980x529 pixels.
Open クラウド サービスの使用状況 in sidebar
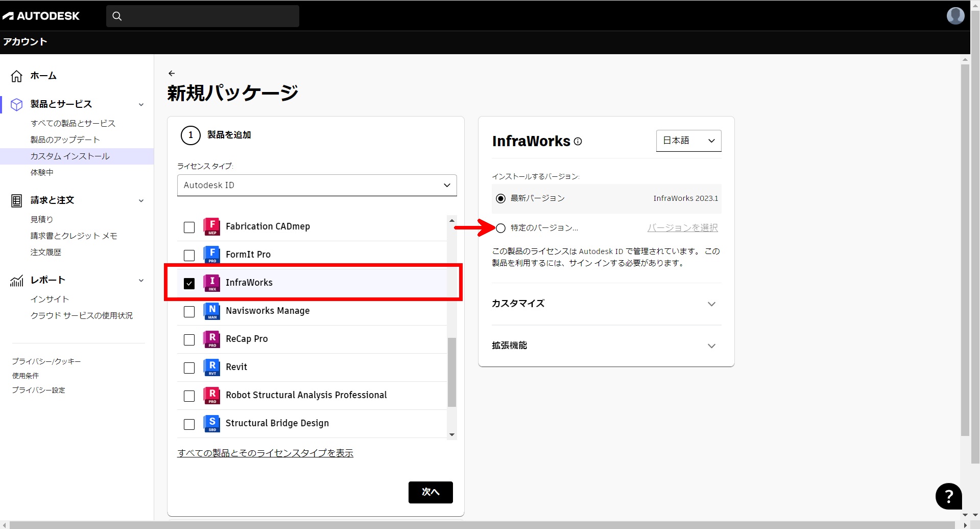pos(82,315)
